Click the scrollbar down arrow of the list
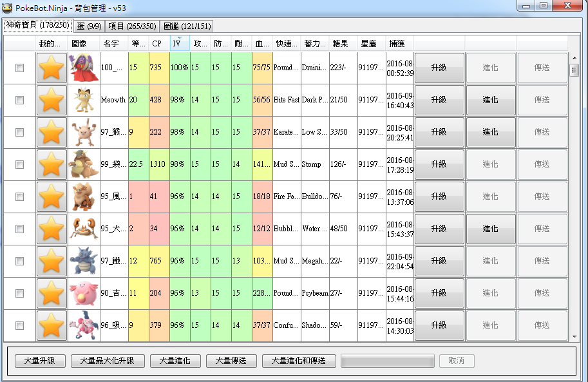This screenshot has height=382, width=588. point(574,336)
